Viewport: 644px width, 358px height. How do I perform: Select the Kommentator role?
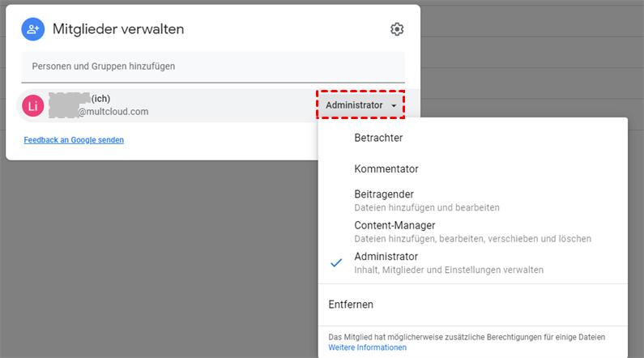(386, 169)
